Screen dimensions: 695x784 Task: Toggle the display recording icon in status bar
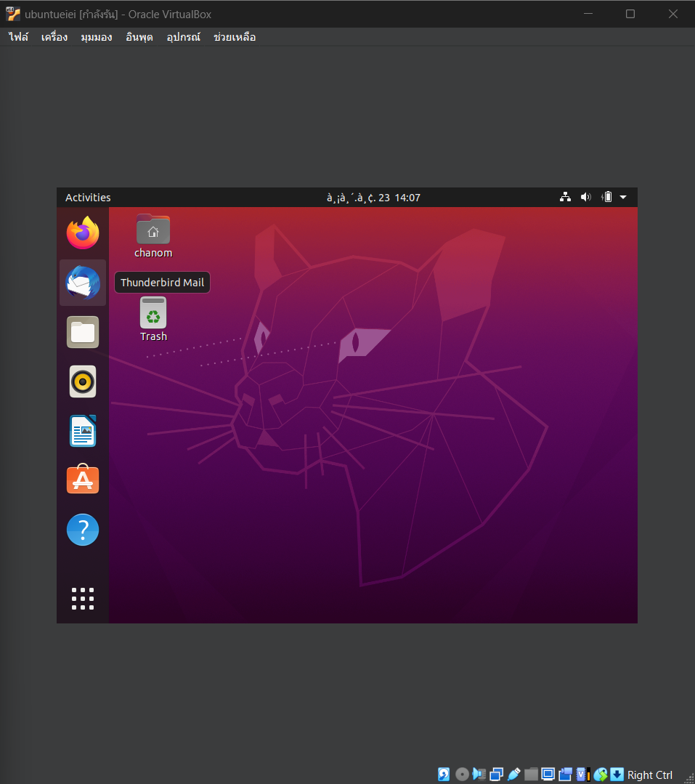click(566, 774)
